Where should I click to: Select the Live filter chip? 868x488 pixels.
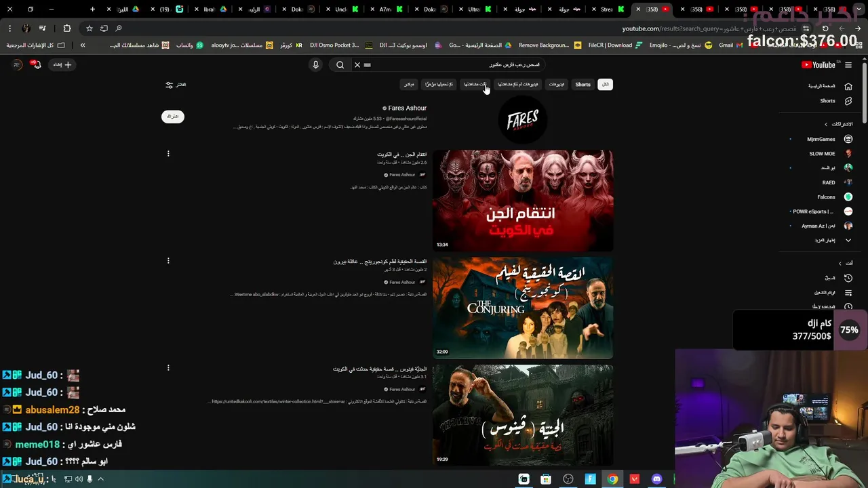pyautogui.click(x=409, y=85)
